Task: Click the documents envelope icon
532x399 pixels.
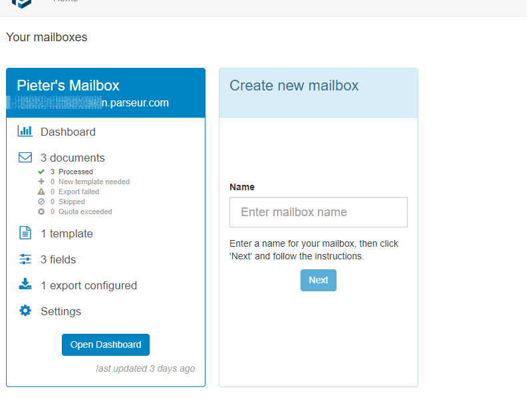Action: pos(25,158)
